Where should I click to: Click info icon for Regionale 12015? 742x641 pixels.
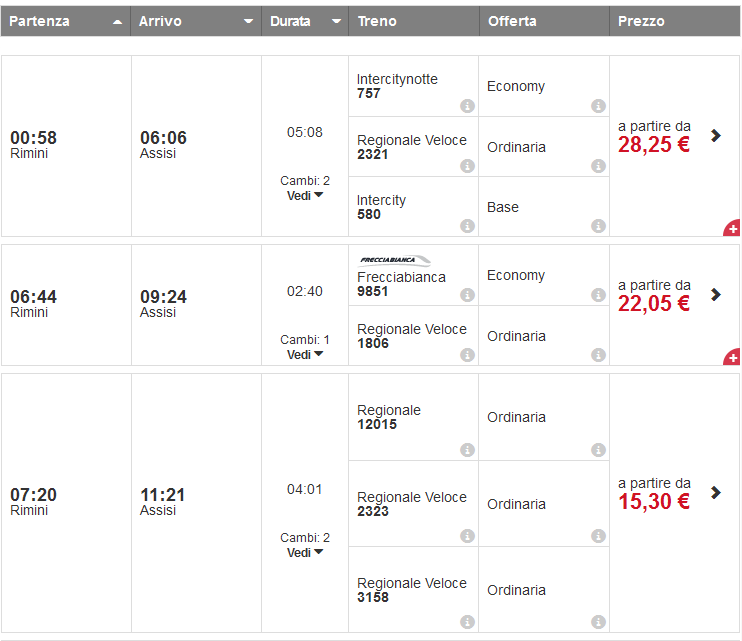click(x=467, y=450)
